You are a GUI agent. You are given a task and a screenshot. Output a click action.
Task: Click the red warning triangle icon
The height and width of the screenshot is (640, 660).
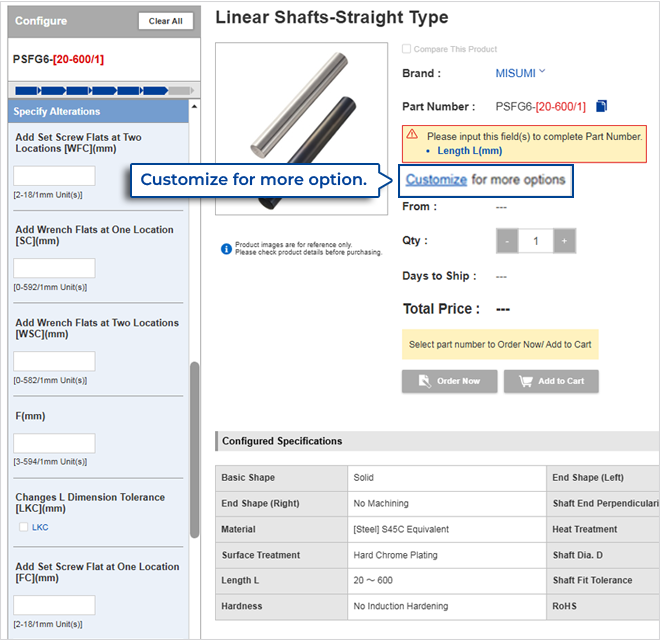point(412,135)
